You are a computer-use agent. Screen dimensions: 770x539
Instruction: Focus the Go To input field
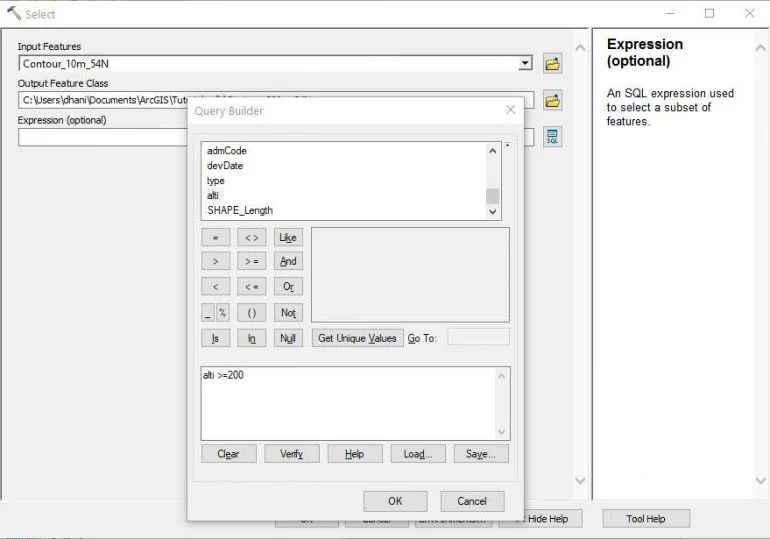(x=478, y=338)
